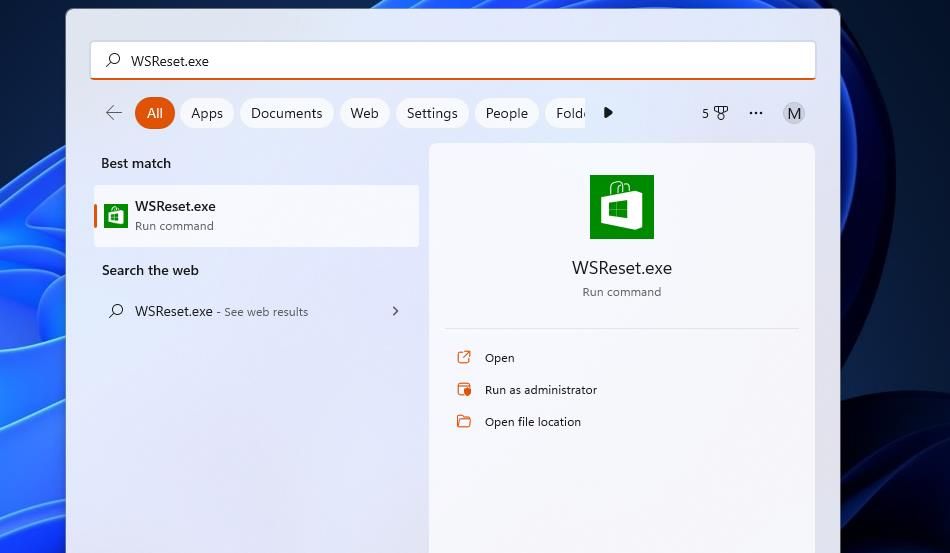This screenshot has width=950, height=553.
Task: Click Open to launch WSReset.exe
Action: pos(499,358)
